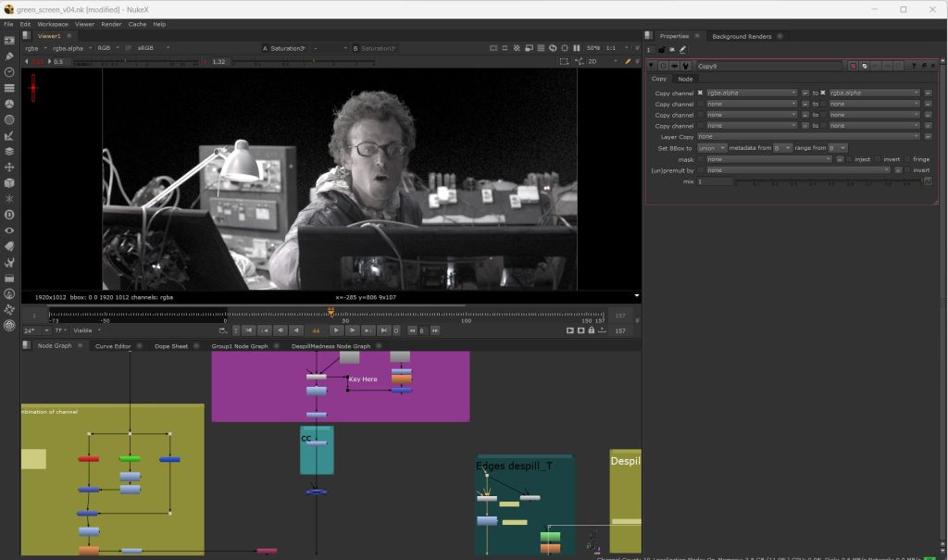Open the viewer sRGB colorspace dropdown
This screenshot has width=948, height=560.
coord(154,48)
